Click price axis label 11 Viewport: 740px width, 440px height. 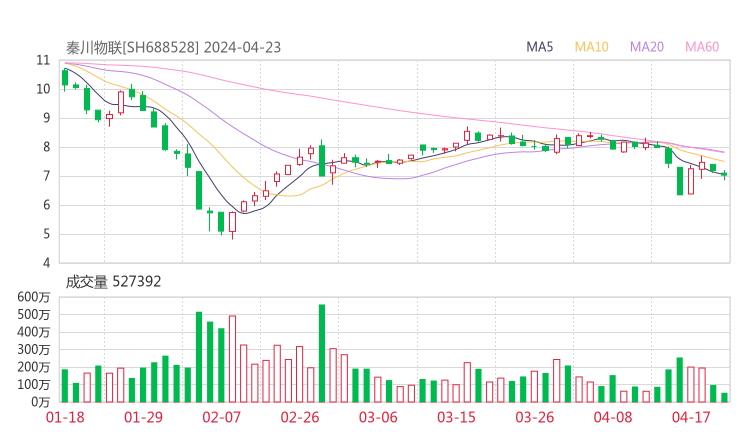(43, 60)
